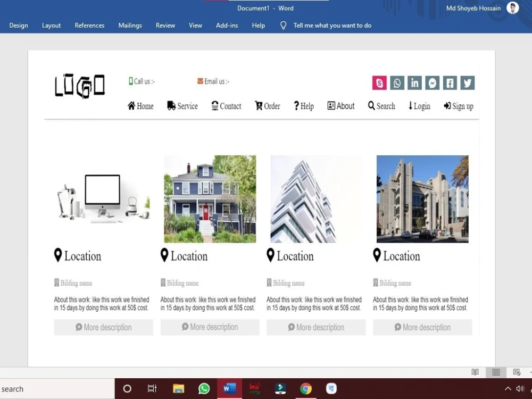Image resolution: width=532 pixels, height=399 pixels.
Task: Open the View ribbon tab
Action: (x=195, y=26)
